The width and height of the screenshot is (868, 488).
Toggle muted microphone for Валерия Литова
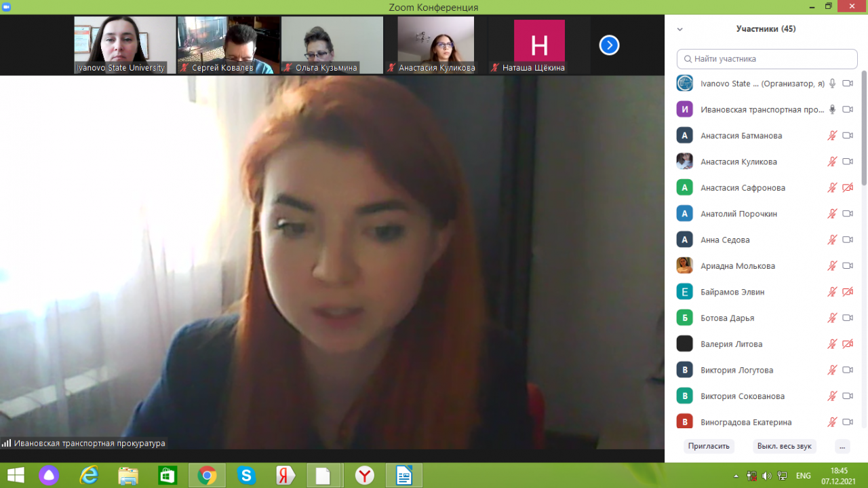point(832,344)
